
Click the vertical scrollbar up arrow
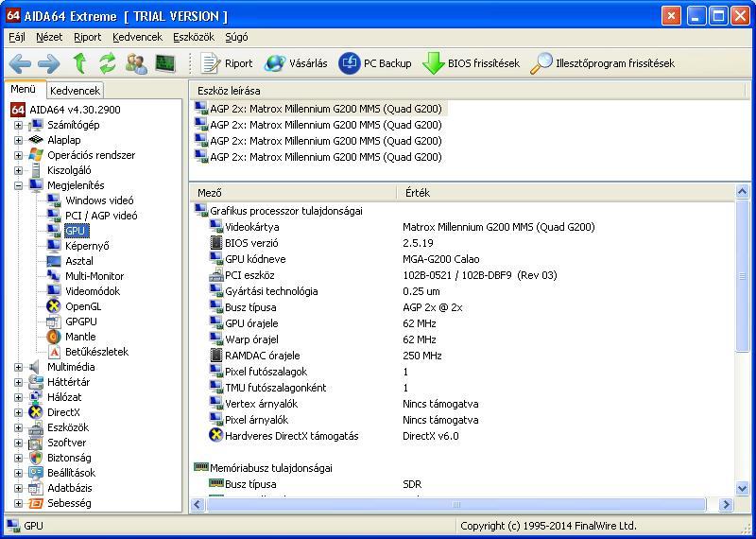click(743, 192)
